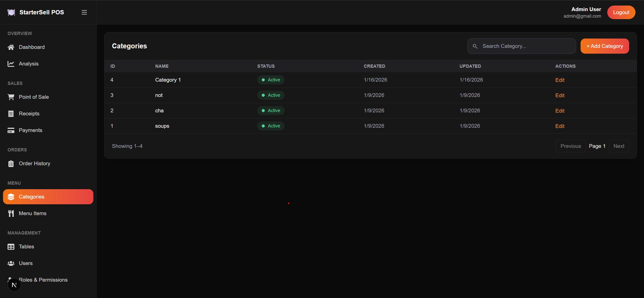
Task: Go to Next page of categories
Action: click(x=619, y=146)
